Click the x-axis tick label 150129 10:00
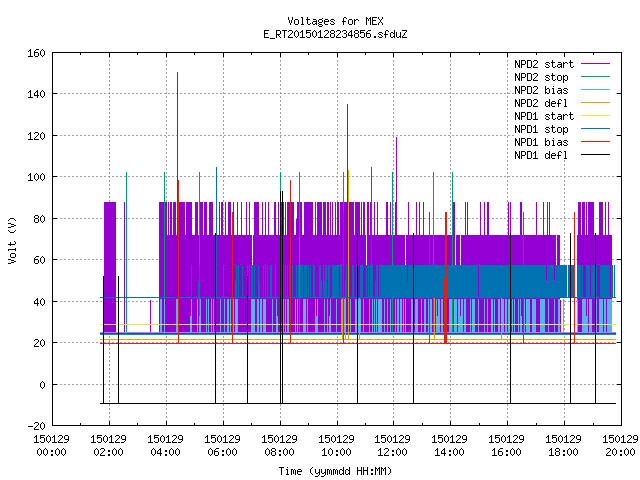The image size is (640, 480). click(336, 446)
